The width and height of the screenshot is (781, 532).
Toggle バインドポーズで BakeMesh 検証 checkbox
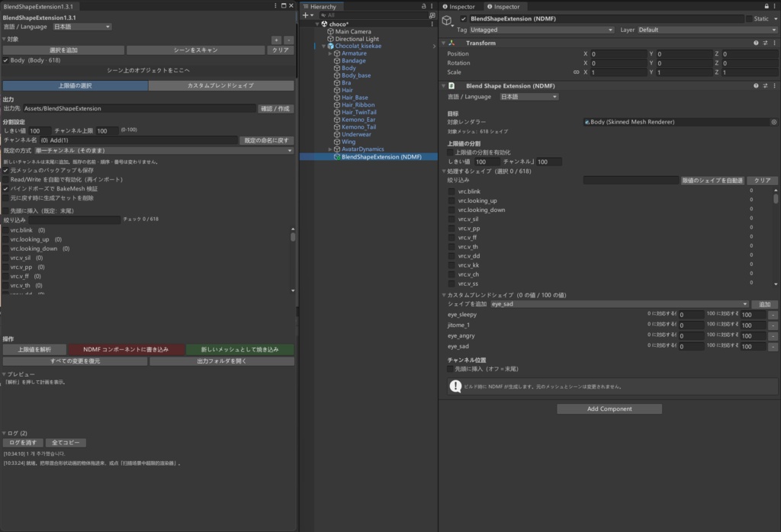[5, 189]
